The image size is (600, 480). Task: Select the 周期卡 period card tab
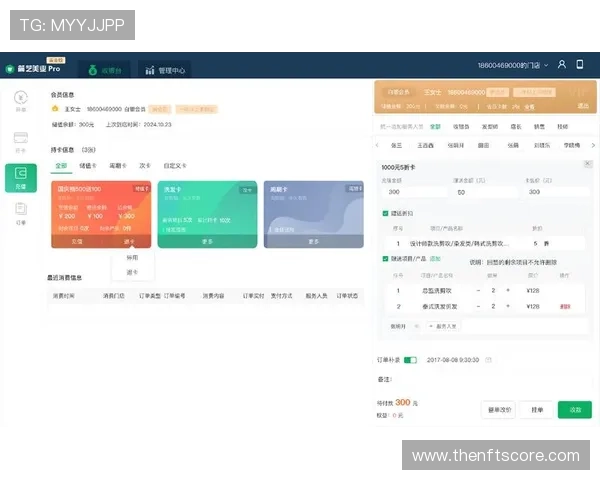[x=117, y=166]
